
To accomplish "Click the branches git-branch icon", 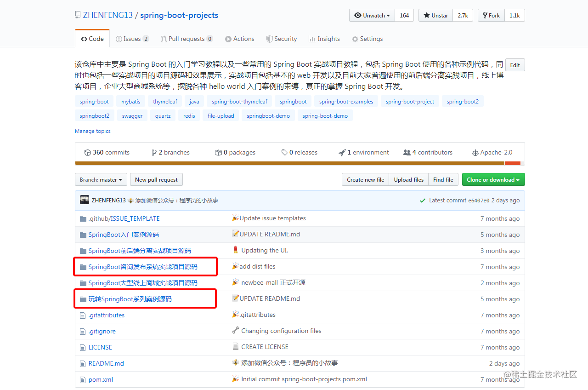I will coord(154,152).
